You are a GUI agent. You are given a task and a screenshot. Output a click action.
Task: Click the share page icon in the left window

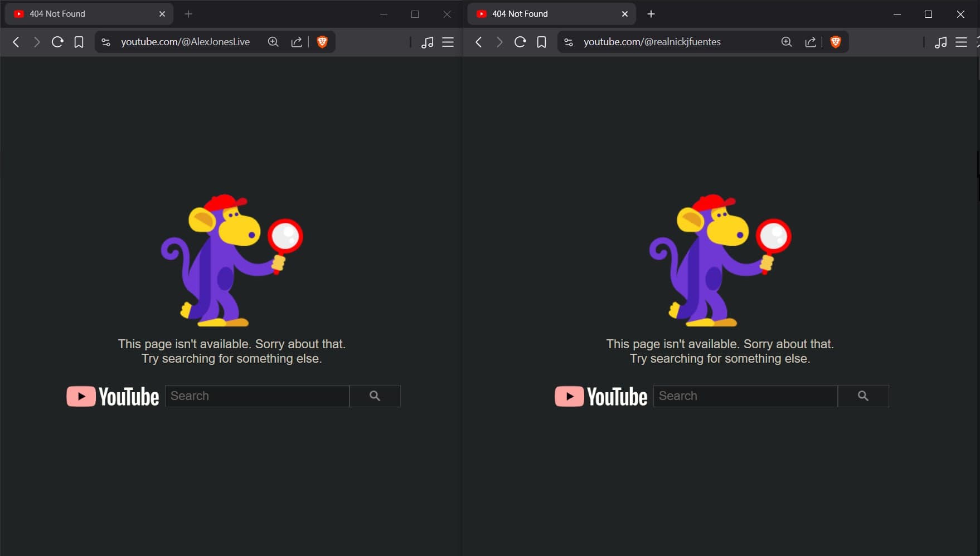coord(297,41)
